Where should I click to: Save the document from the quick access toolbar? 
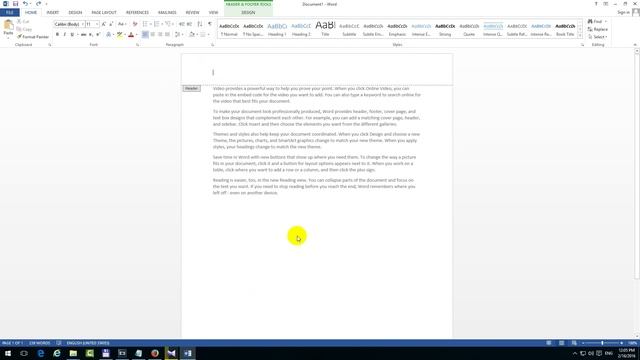[x=16, y=4]
